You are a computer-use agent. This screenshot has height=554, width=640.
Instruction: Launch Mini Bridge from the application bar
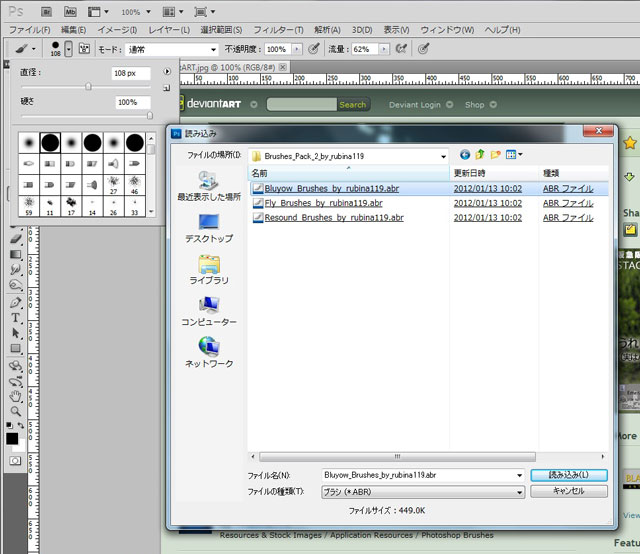(x=70, y=12)
